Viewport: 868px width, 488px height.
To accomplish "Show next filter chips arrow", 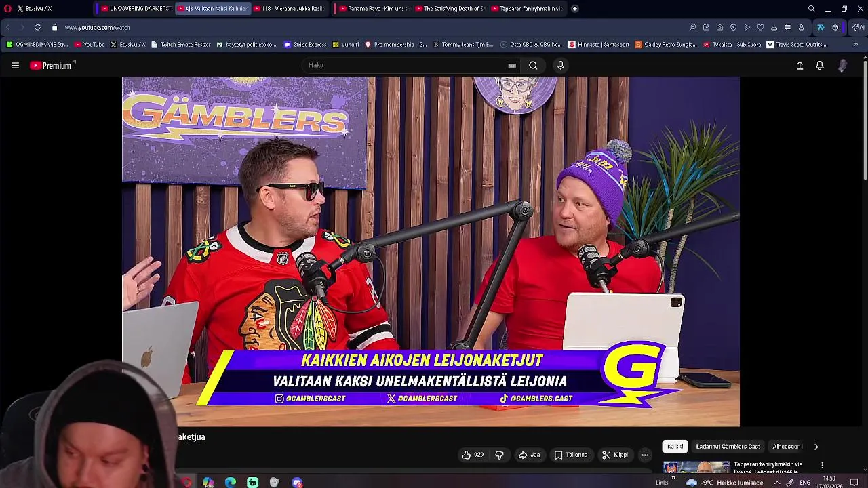I will (816, 447).
